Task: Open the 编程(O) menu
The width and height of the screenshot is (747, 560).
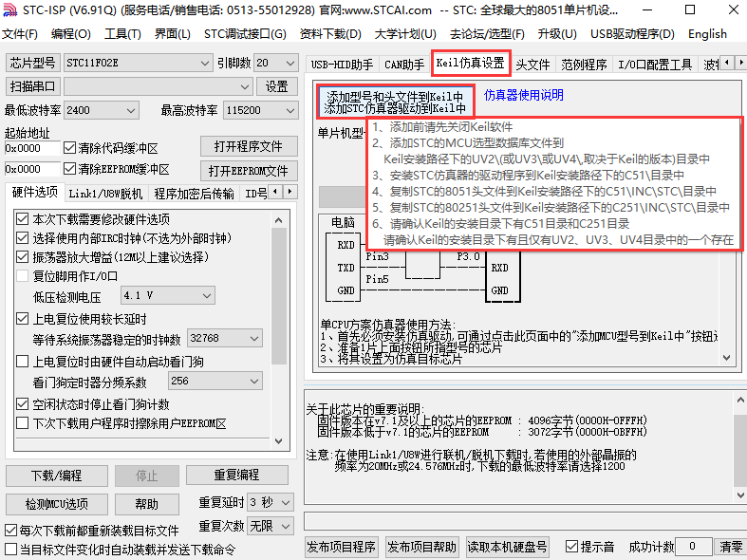Action: pyautogui.click(x=70, y=34)
